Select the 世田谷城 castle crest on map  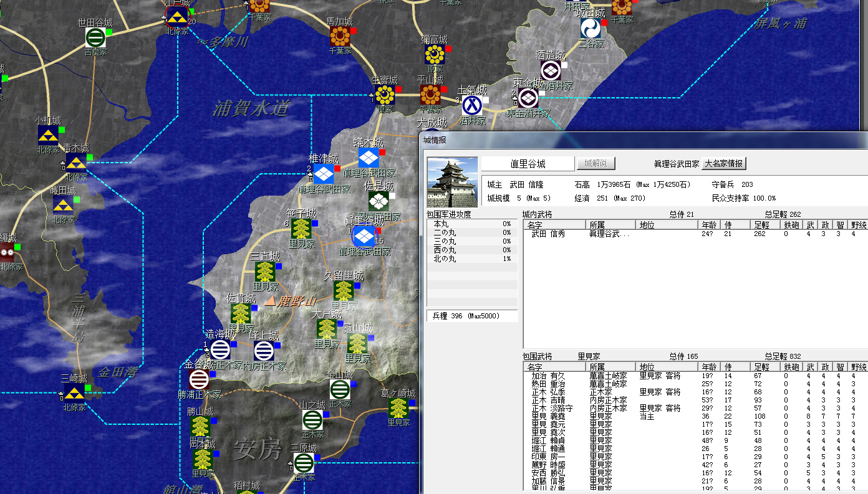pyautogui.click(x=95, y=37)
